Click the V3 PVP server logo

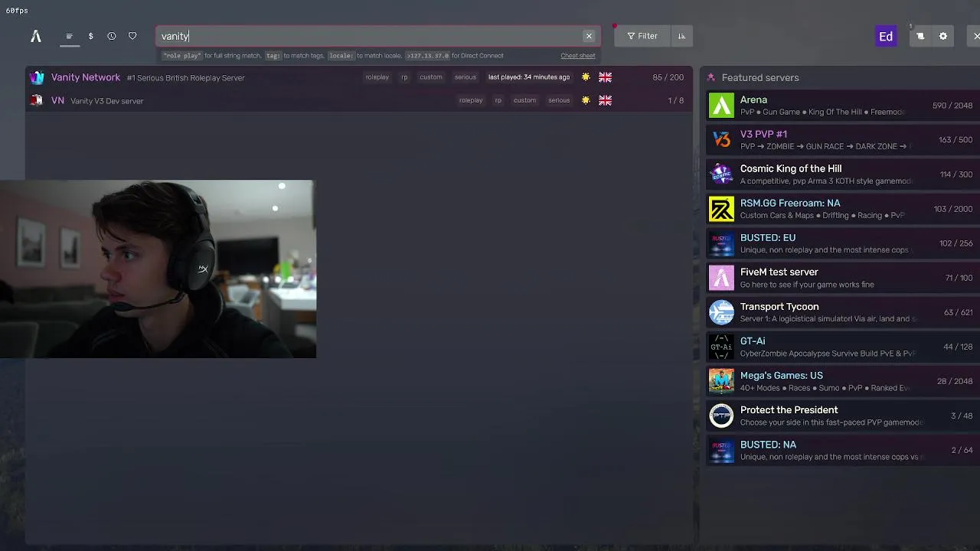721,140
